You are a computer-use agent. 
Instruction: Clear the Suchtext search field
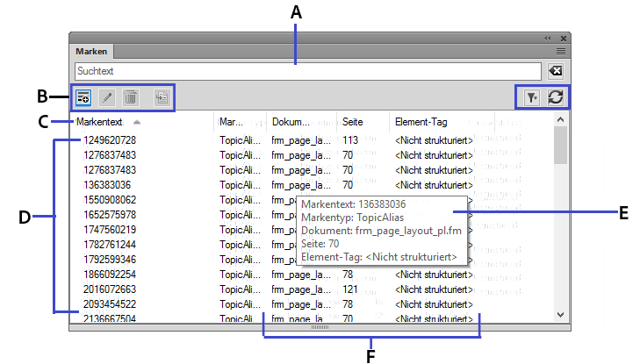[x=555, y=71]
